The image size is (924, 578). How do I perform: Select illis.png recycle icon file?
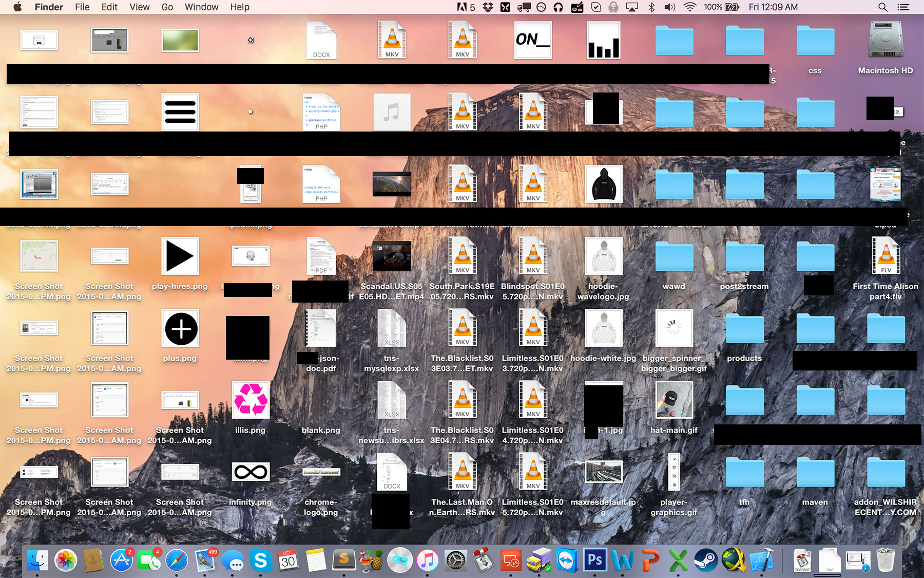click(x=251, y=400)
